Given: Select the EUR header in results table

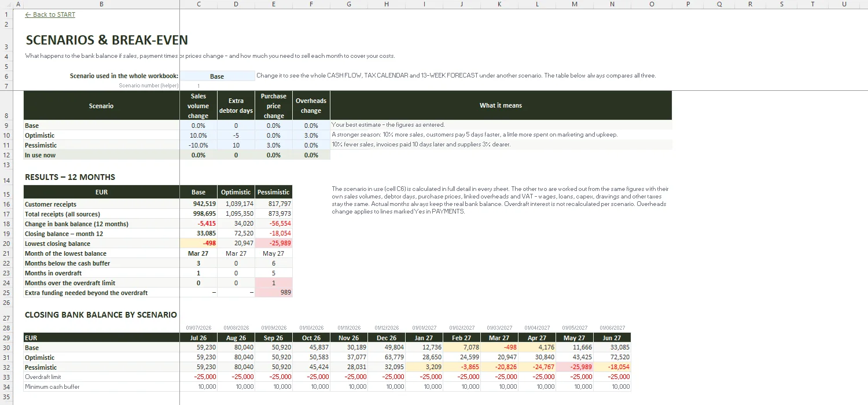Looking at the screenshot, I should 101,192.
